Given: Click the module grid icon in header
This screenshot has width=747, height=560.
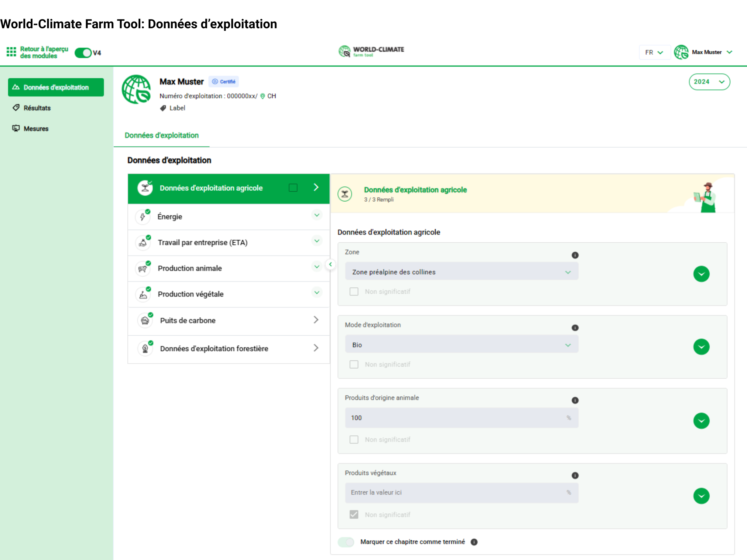Looking at the screenshot, I should [x=11, y=52].
